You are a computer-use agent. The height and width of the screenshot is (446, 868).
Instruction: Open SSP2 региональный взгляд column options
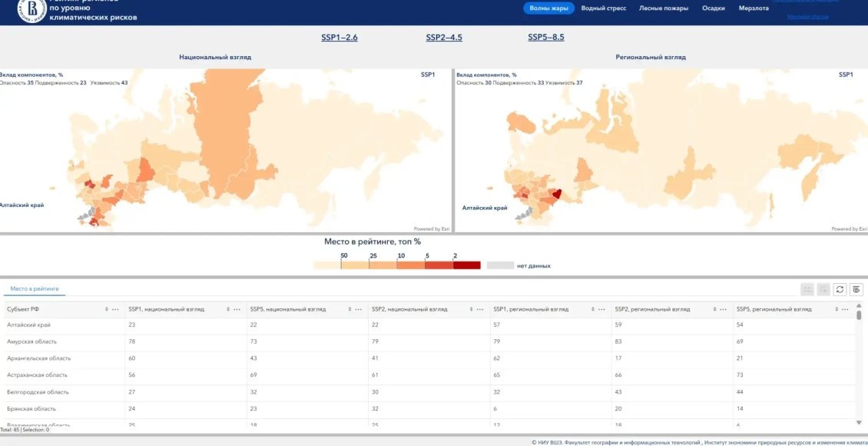click(724, 309)
